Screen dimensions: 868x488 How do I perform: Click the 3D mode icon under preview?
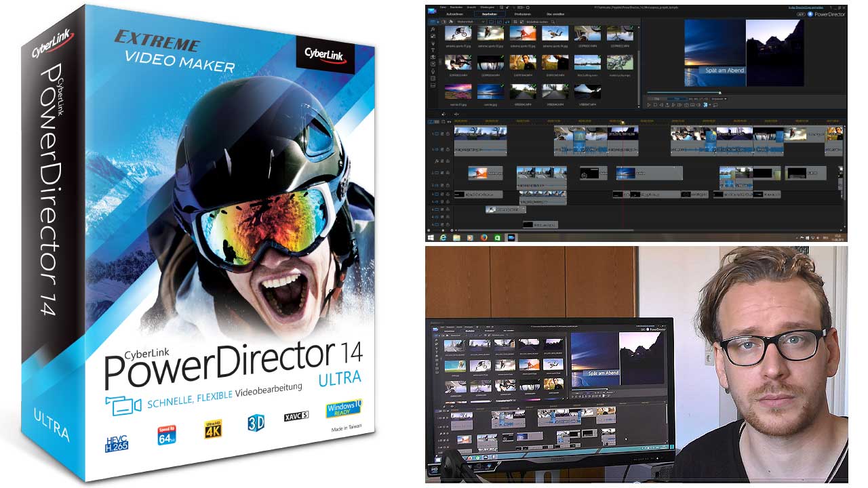(705, 105)
